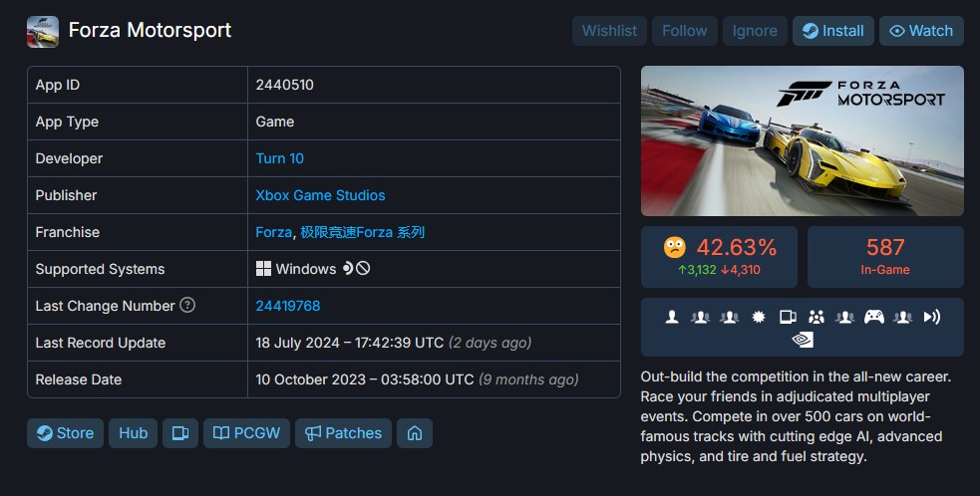Click the Forza Motorsport header cover image
Image resolution: width=980 pixels, height=496 pixels.
point(802,140)
